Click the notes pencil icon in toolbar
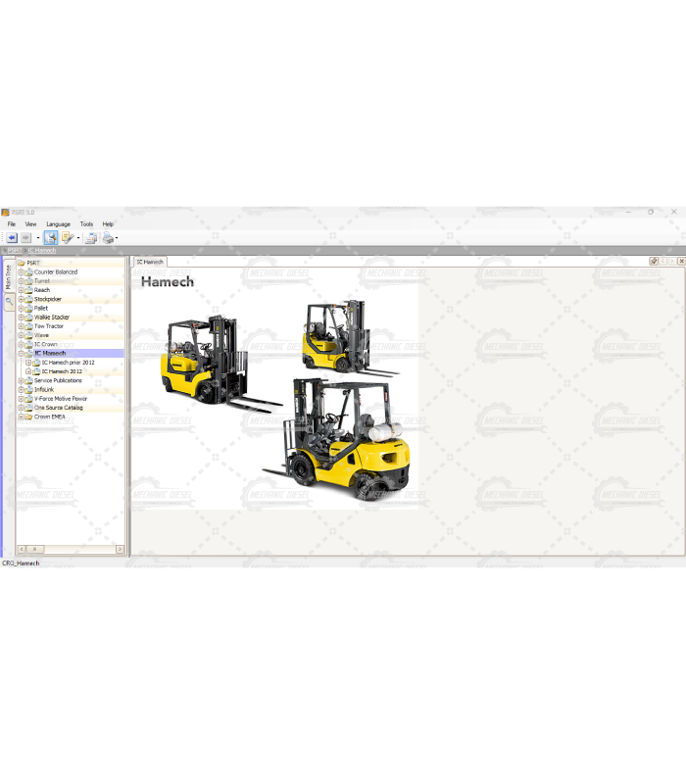This screenshot has height=784, width=686. pos(67,238)
